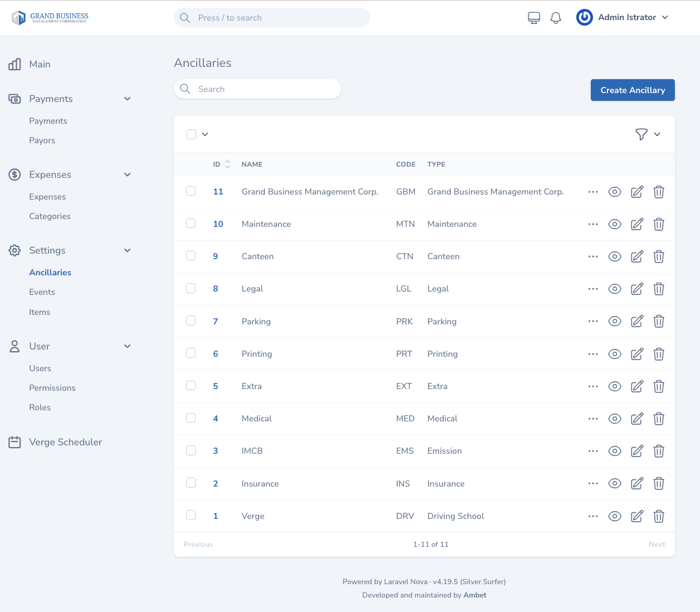Click the Create Ancillary button

coord(633,90)
